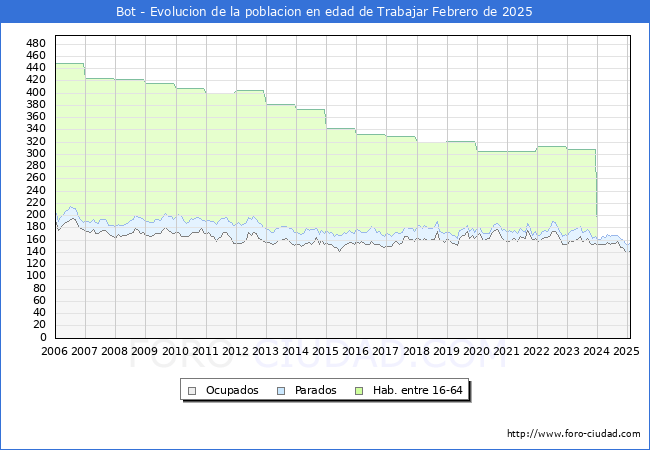
Task: Click the 2022 x-axis year label
Action: click(x=536, y=351)
